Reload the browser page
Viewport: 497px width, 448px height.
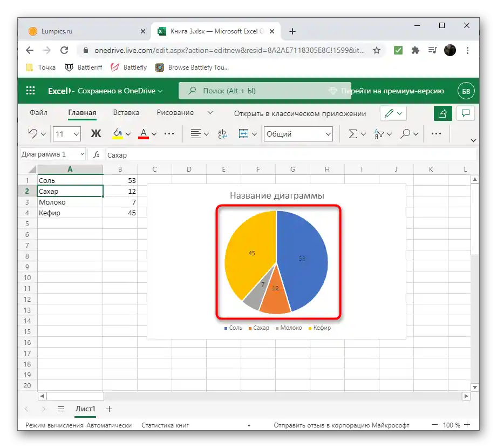click(64, 50)
